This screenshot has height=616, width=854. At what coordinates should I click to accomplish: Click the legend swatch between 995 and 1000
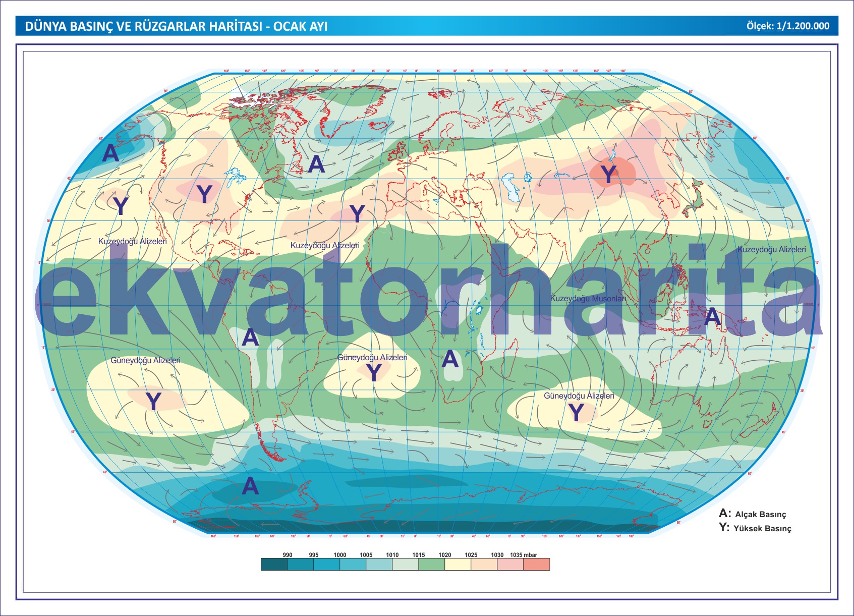[327, 564]
